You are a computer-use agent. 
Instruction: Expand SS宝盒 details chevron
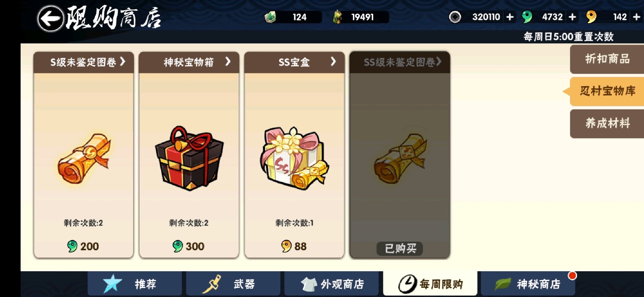click(333, 62)
